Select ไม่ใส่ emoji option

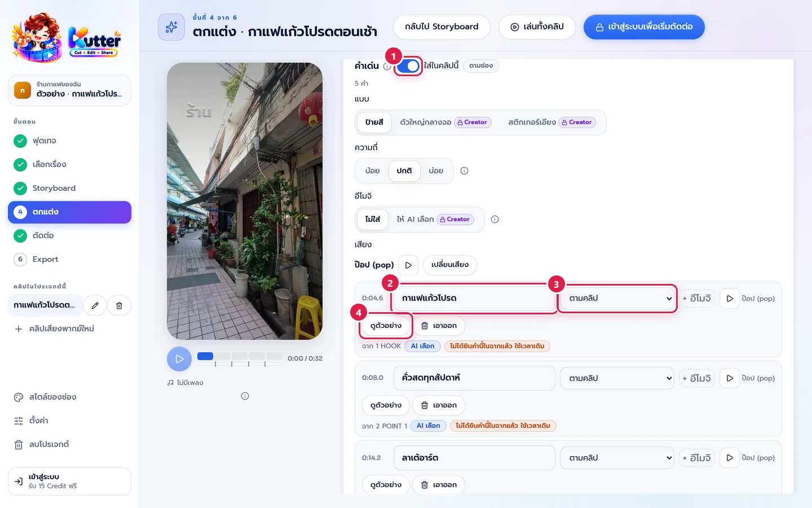coord(372,220)
